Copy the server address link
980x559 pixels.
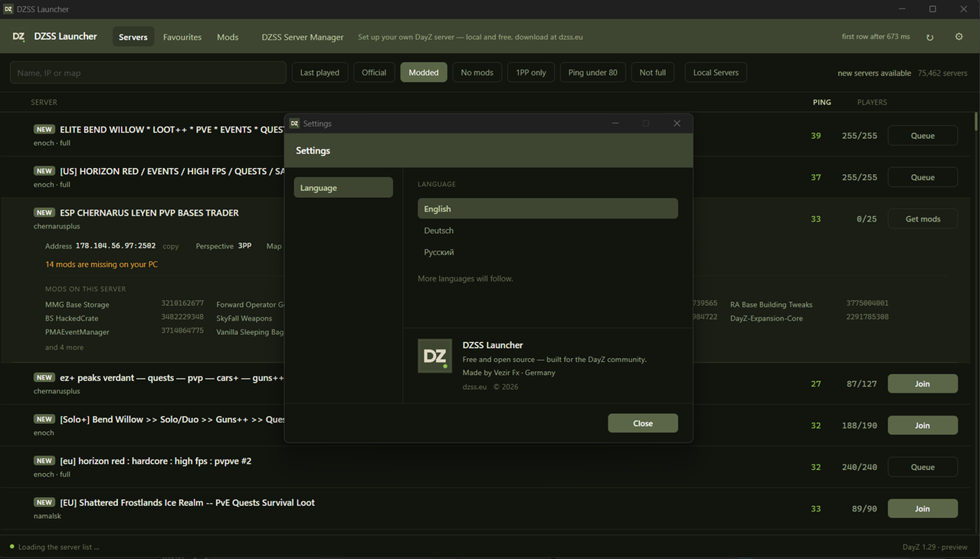tap(171, 246)
